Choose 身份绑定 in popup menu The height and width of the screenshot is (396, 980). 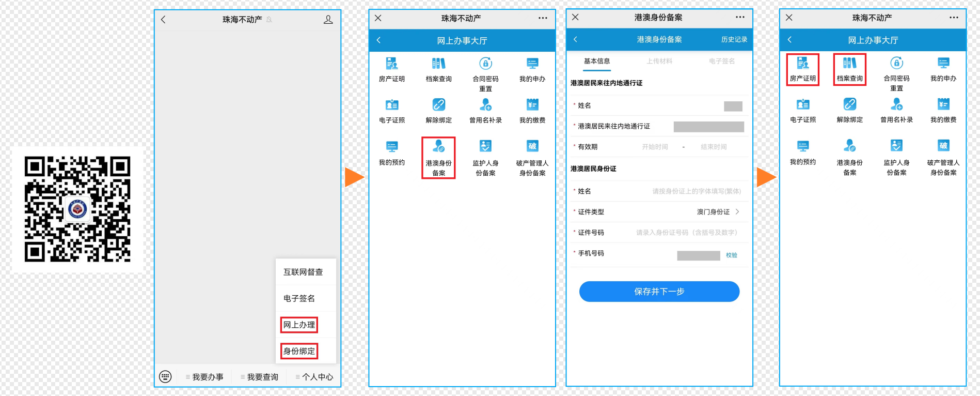point(299,351)
